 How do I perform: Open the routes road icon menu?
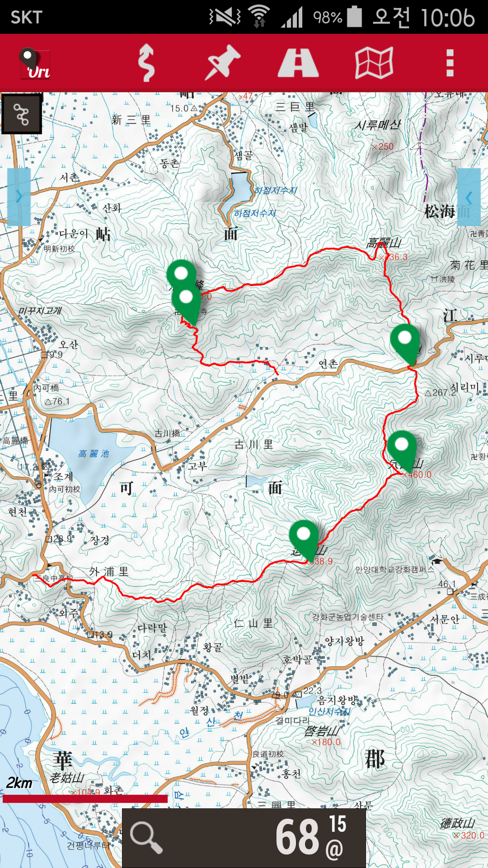tap(298, 62)
